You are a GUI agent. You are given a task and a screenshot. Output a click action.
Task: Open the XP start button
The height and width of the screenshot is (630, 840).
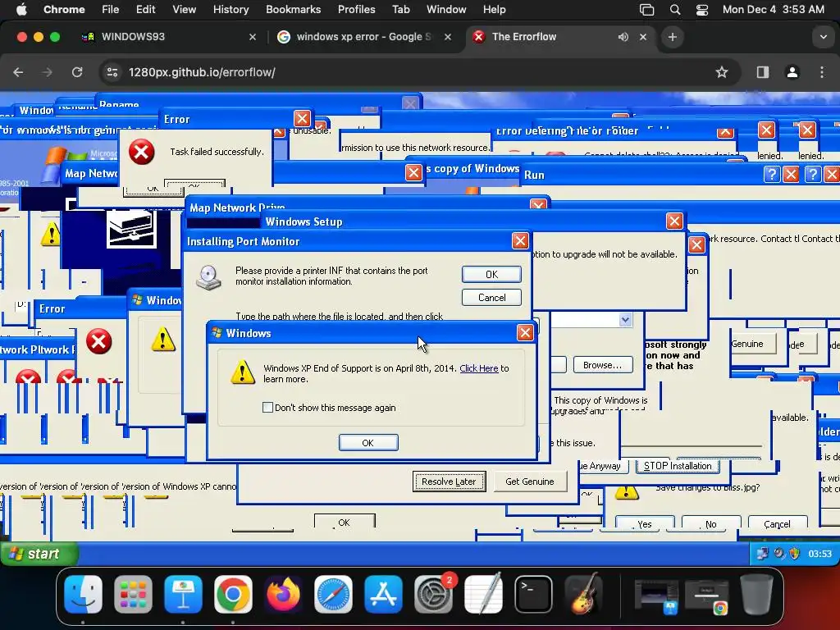(x=39, y=554)
